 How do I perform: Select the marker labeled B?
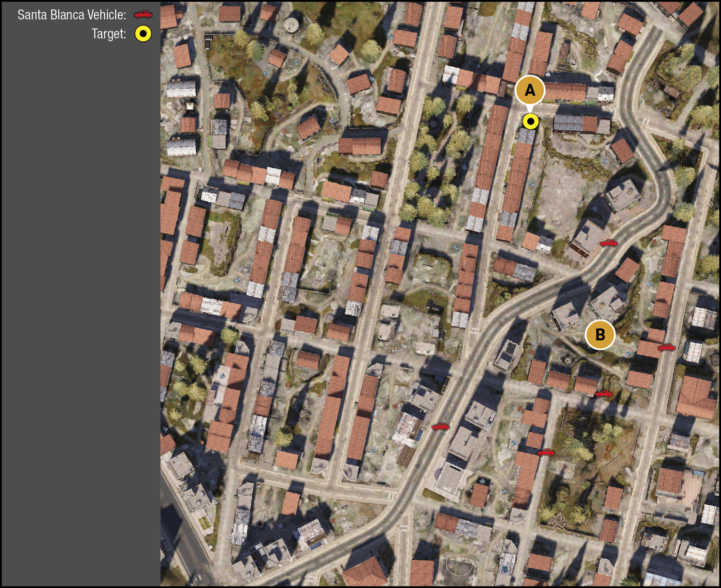[600, 335]
